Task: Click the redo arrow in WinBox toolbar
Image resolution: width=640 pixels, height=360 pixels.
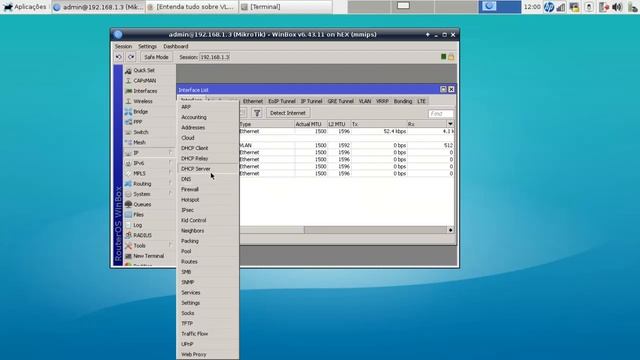Action: 131,57
